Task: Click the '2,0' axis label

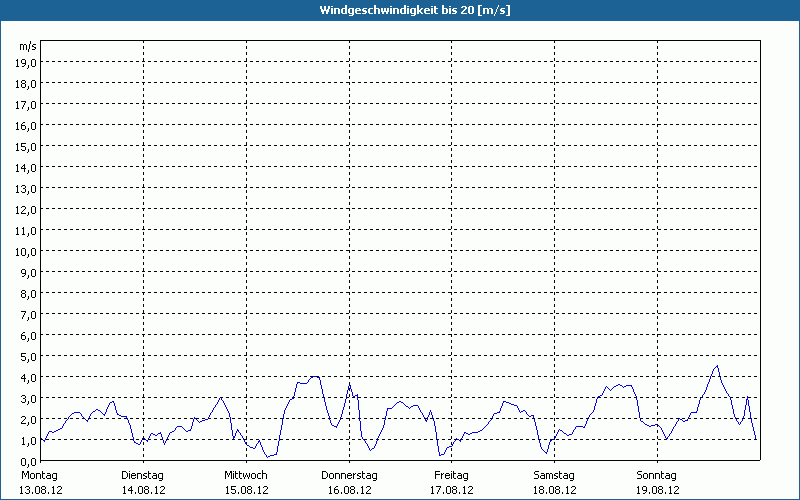Action: [x=29, y=420]
